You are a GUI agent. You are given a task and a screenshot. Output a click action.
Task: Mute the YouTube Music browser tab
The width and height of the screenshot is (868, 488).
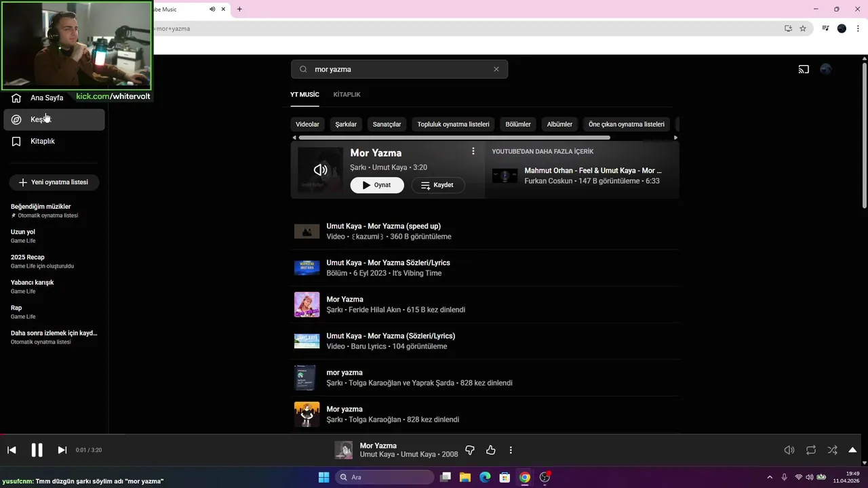(x=212, y=9)
